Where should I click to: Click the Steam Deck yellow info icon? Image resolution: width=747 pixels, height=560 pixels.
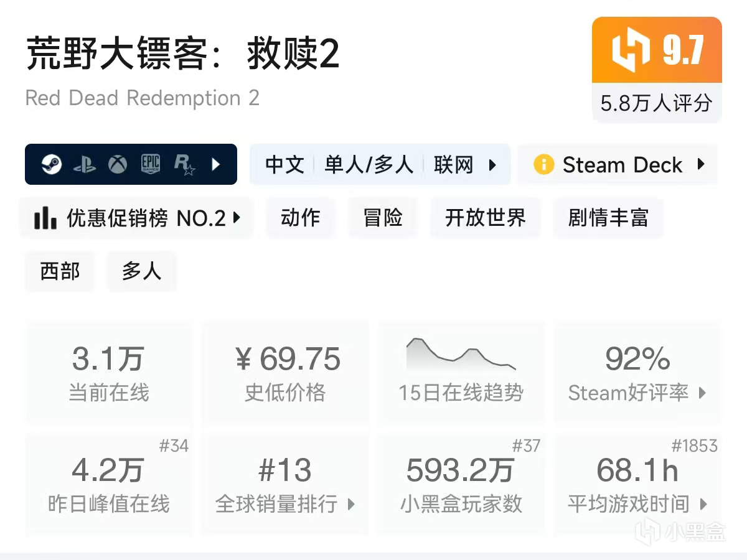tap(543, 165)
